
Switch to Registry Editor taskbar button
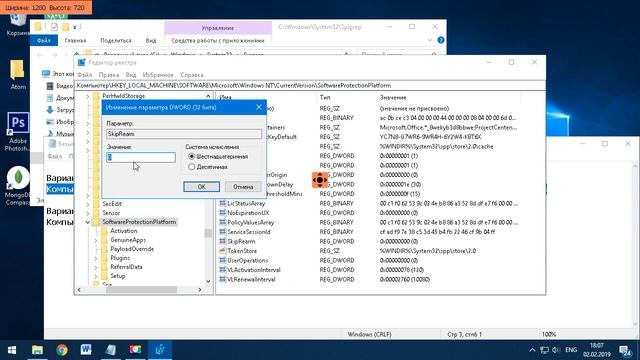pos(160,350)
